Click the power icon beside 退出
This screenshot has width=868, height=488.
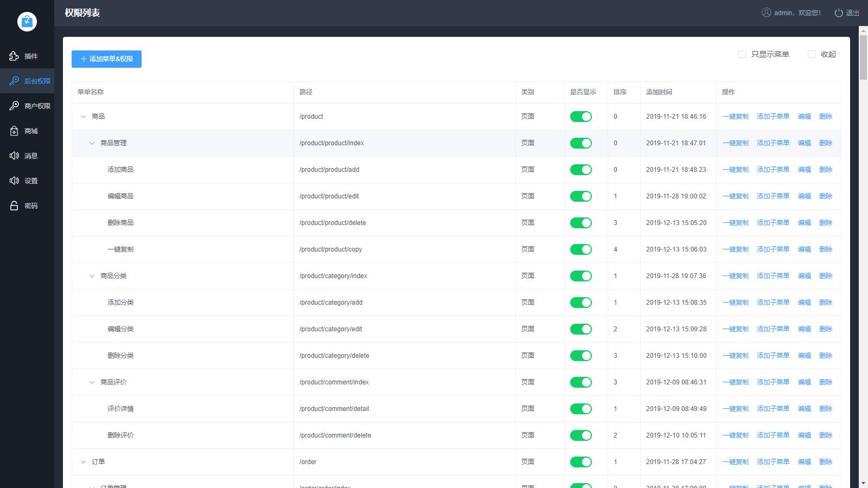839,12
